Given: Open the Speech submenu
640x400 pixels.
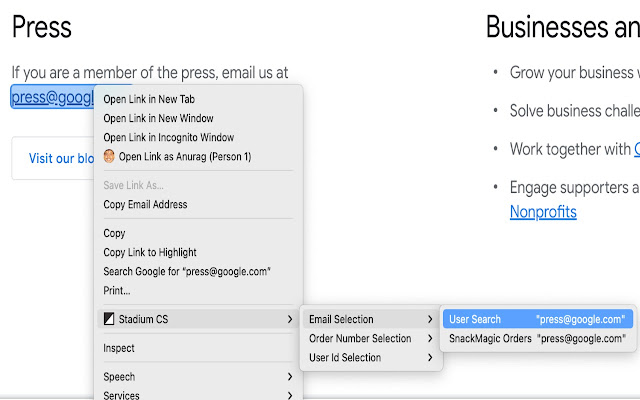Looking at the screenshot, I should 198,377.
